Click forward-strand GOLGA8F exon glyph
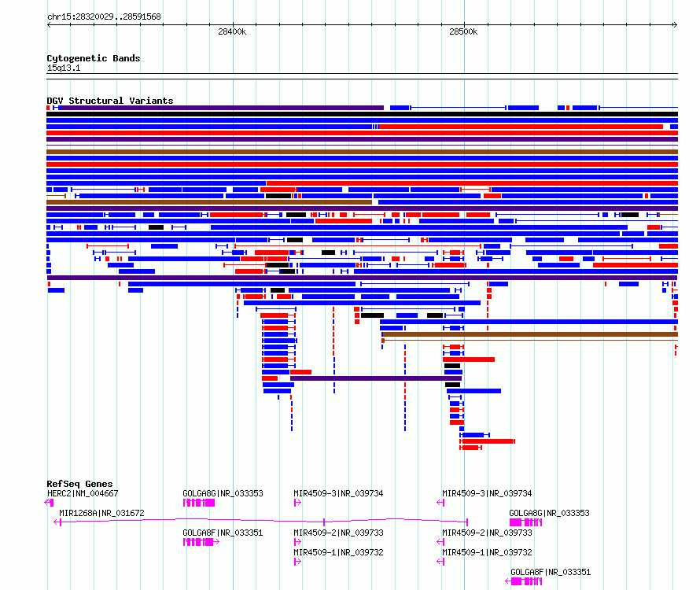This screenshot has width=700, height=590. 201,542
